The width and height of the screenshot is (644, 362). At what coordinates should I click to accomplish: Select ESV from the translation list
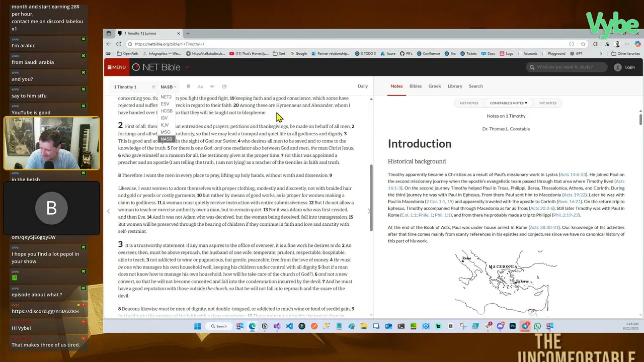[165, 104]
